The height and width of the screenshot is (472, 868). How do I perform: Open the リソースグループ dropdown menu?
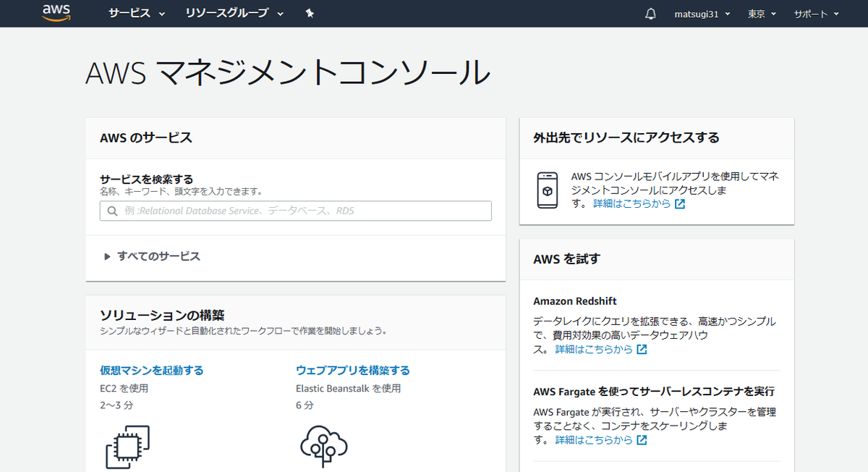tap(234, 14)
